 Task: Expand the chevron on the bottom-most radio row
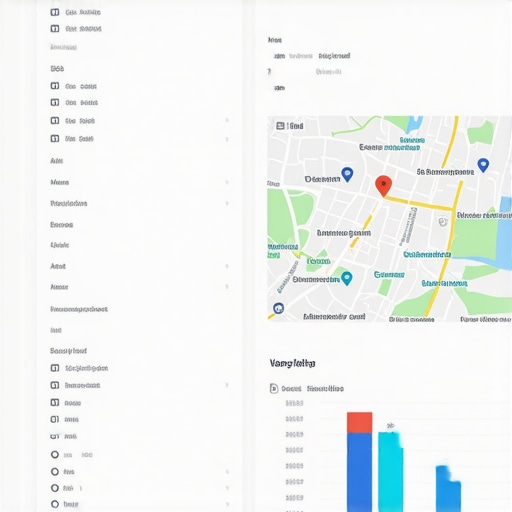tap(227, 504)
